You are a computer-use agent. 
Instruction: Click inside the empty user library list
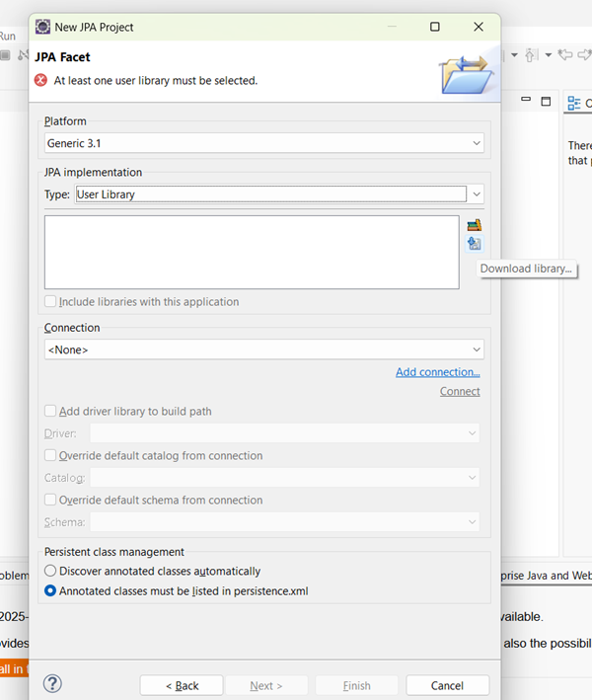(x=251, y=252)
